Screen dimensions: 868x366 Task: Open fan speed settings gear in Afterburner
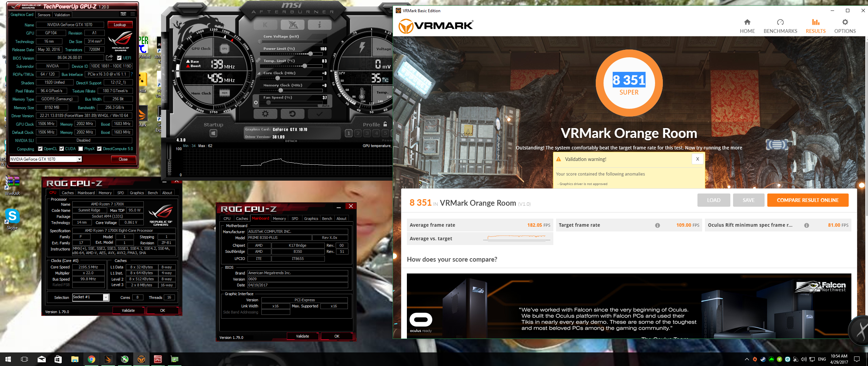[256, 102]
